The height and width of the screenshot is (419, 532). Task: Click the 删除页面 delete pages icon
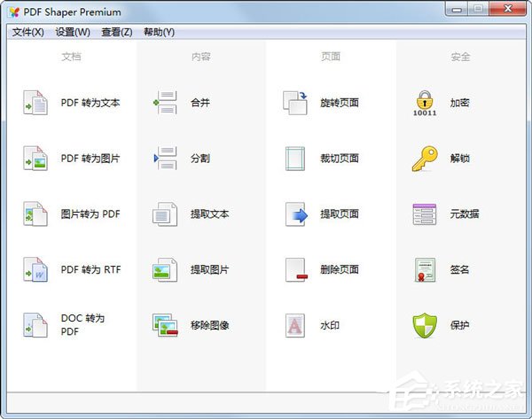click(x=296, y=270)
